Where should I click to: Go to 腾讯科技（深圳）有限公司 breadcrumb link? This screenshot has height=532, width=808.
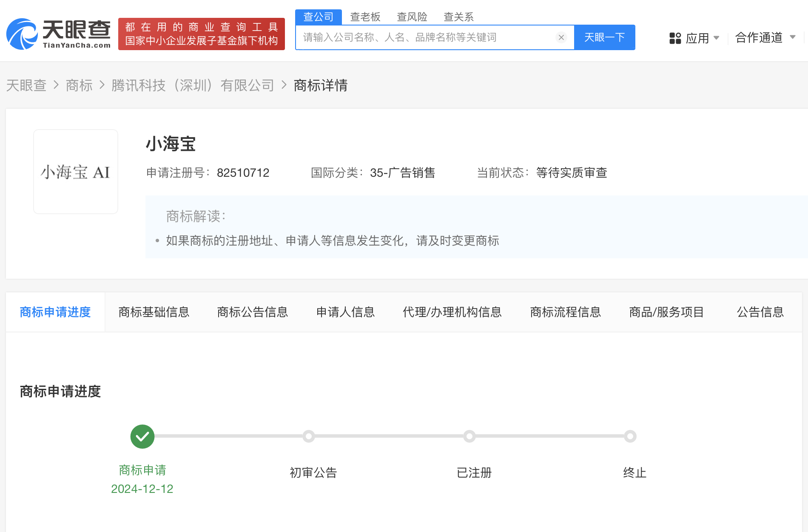pyautogui.click(x=193, y=85)
